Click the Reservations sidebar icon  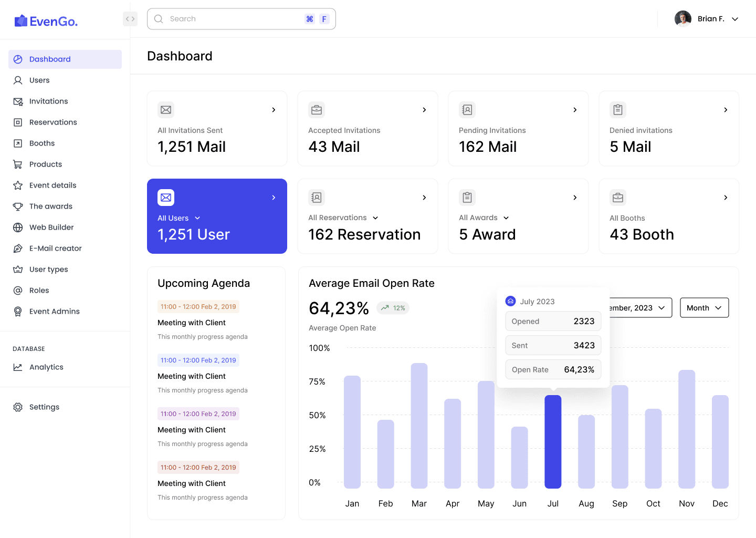coord(18,122)
